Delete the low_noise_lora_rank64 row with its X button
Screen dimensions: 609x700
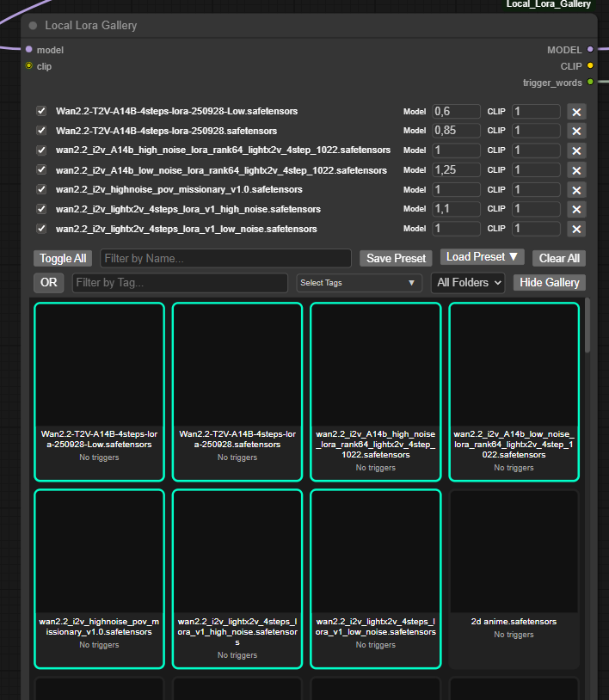[x=576, y=170]
